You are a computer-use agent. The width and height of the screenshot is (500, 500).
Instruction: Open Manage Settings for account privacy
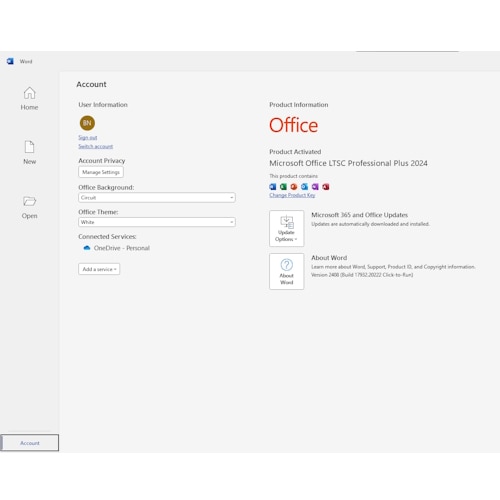point(101,172)
